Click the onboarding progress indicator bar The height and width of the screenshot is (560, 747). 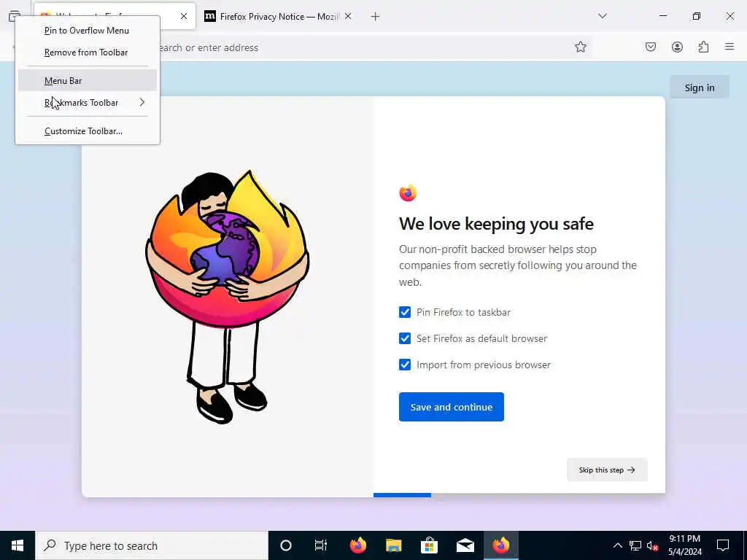pos(402,495)
